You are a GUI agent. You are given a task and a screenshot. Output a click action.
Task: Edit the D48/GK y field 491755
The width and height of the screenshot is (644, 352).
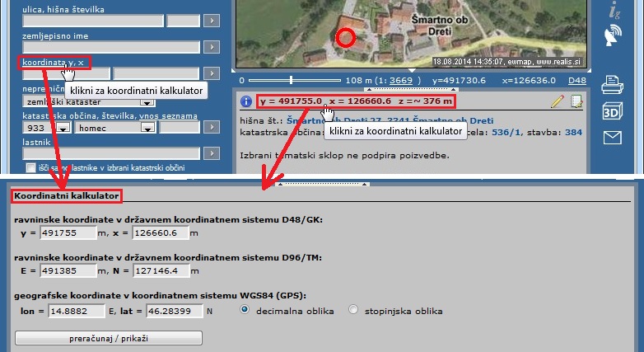tap(68, 232)
